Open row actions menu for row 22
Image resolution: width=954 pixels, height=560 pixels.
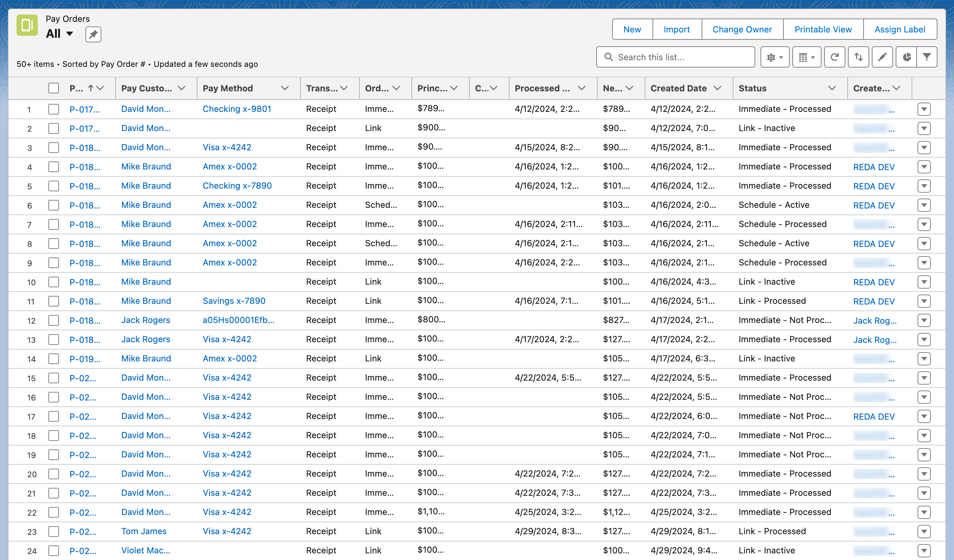[924, 513]
